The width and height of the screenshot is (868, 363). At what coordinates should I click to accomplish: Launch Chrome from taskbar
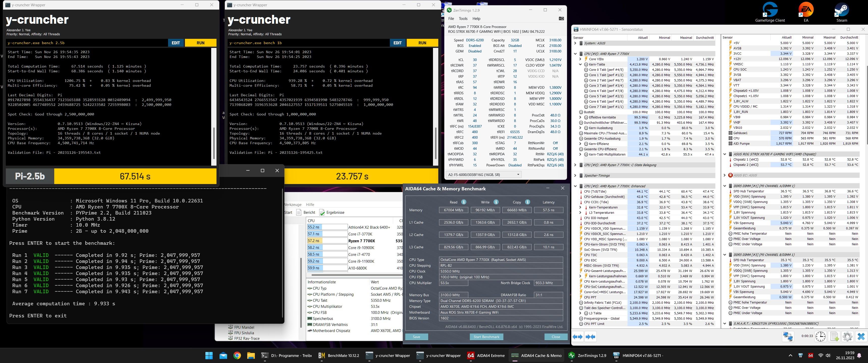pos(237,355)
